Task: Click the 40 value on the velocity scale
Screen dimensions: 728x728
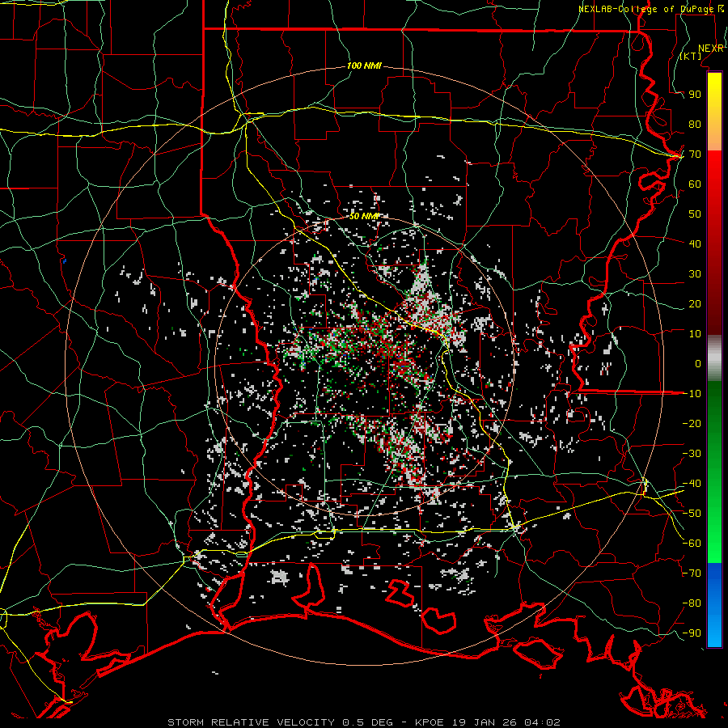Action: 695,244
